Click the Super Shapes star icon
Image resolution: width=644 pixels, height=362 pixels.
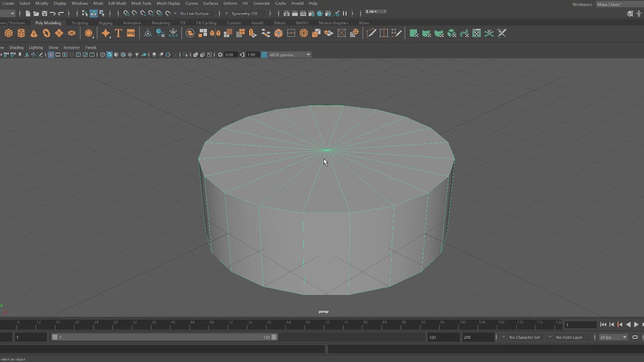pos(106,33)
